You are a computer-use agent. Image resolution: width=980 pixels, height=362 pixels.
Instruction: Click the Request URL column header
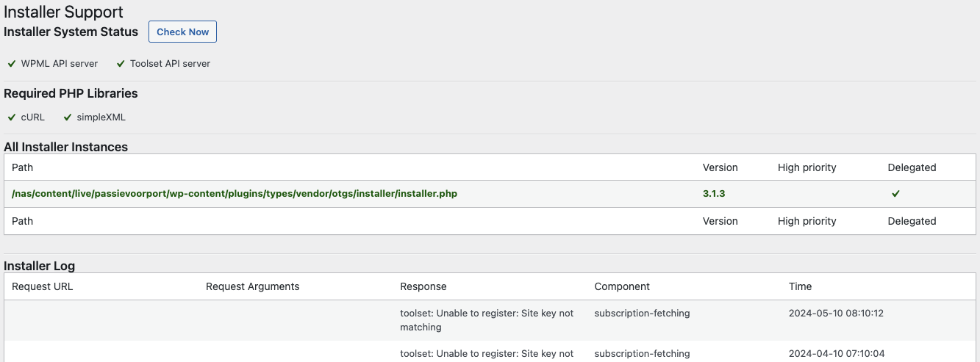43,286
